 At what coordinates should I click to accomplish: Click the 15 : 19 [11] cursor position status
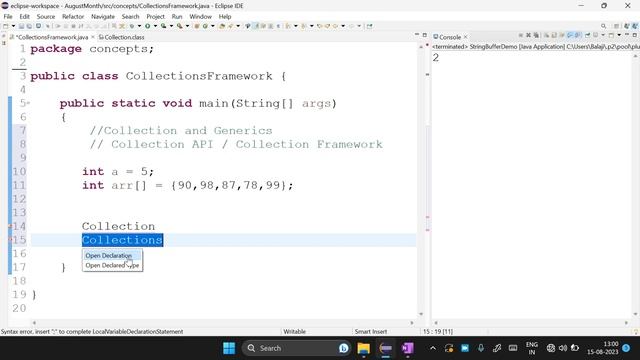[438, 331]
